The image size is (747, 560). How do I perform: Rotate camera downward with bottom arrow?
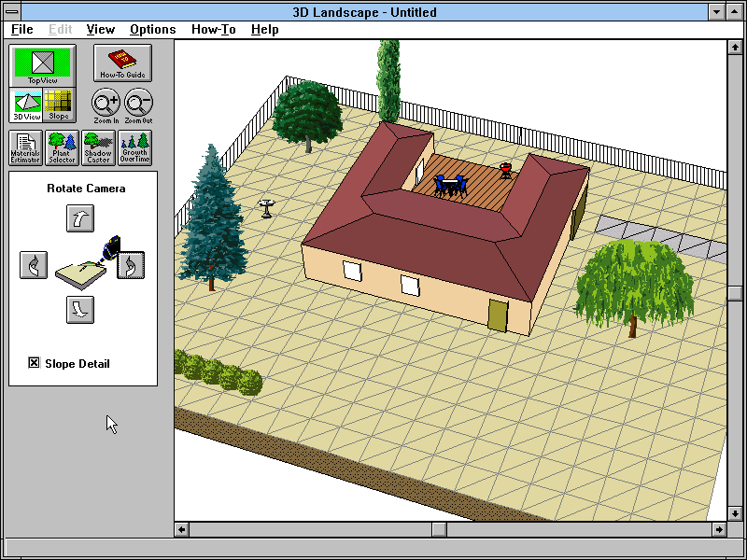pyautogui.click(x=80, y=309)
